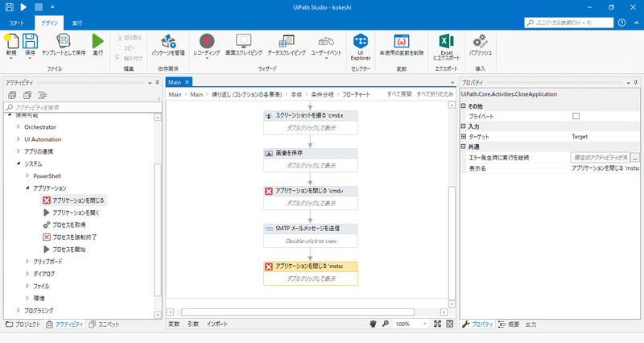Expand the プログラミング tree node
Screen dimensions: 644x343
pyautogui.click(x=19, y=310)
